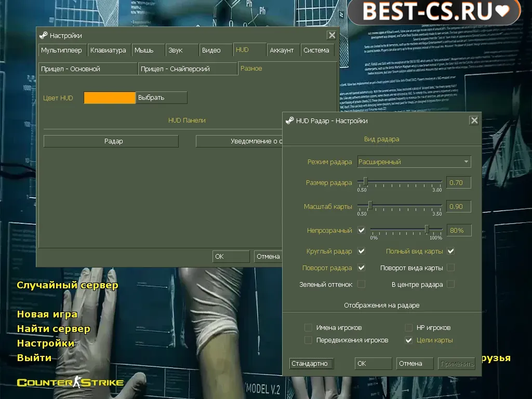Close the HUD Радар settings dialog
The height and width of the screenshot is (399, 532).
474,120
